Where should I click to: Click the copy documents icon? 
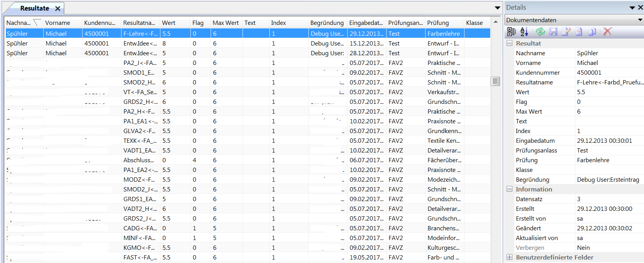click(x=592, y=32)
